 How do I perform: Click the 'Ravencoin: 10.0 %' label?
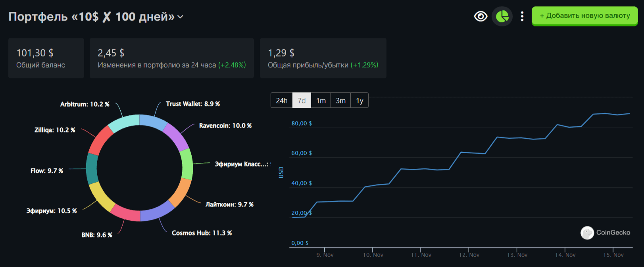tap(225, 126)
